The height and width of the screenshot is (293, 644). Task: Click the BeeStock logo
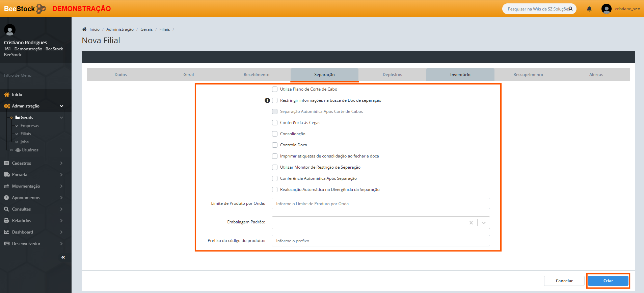25,9
